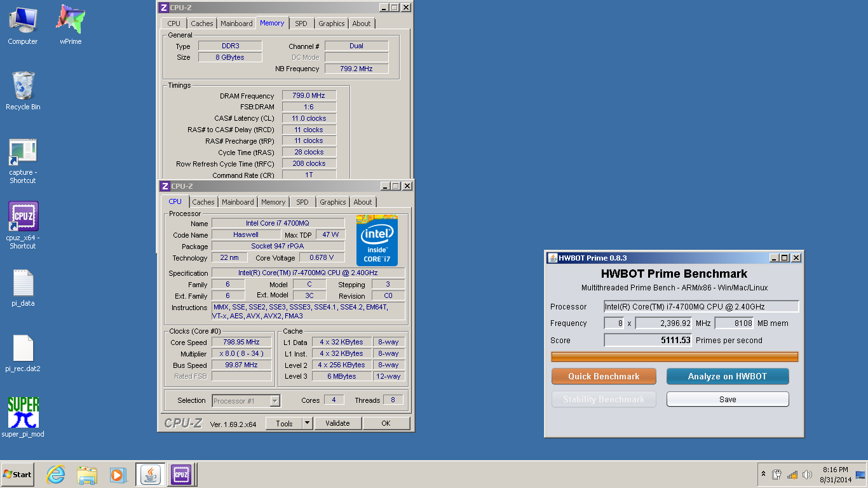
Task: Click the Core Speed value 798.95 MHz
Action: 241,342
